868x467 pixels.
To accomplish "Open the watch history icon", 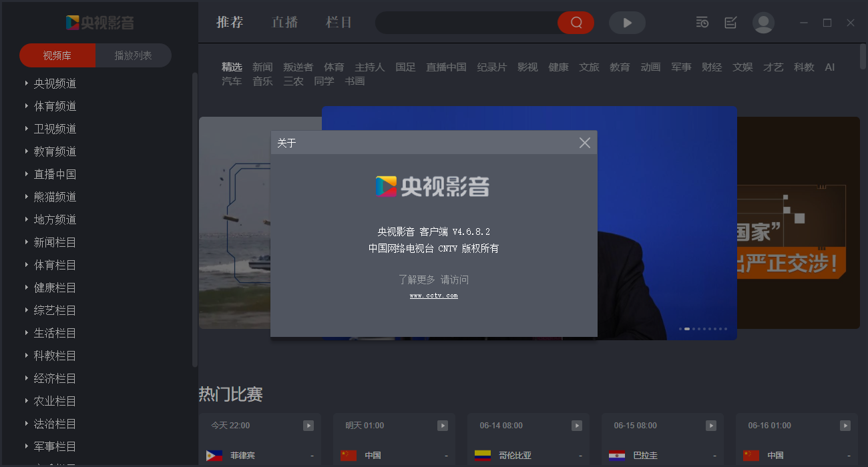I will tap(702, 22).
